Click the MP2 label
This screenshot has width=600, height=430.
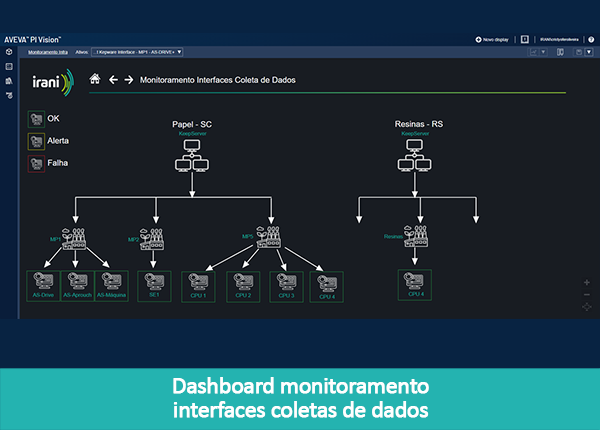point(134,239)
